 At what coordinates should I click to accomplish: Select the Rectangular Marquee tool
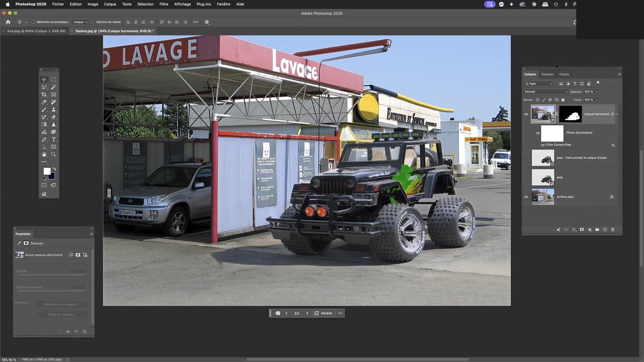click(x=54, y=80)
